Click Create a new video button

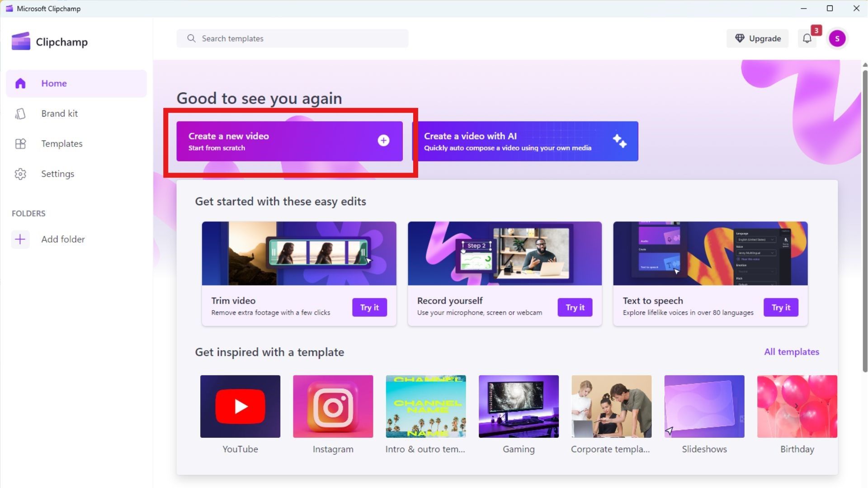click(x=289, y=141)
